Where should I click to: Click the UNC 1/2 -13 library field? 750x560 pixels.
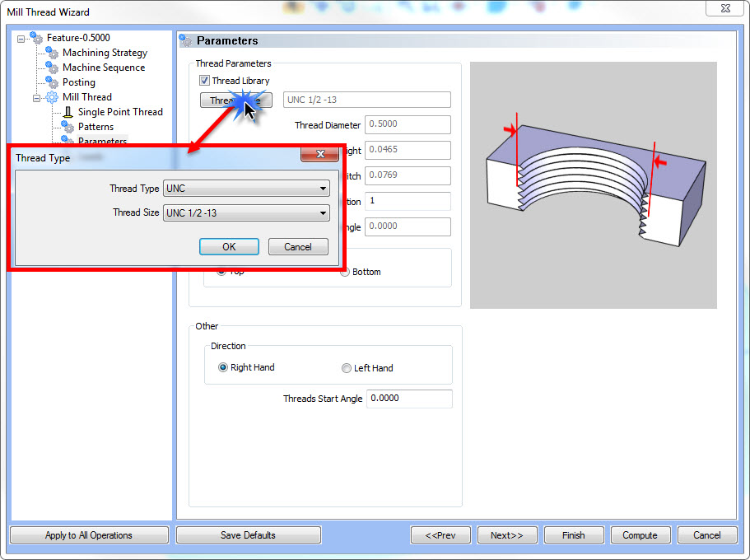367,100
